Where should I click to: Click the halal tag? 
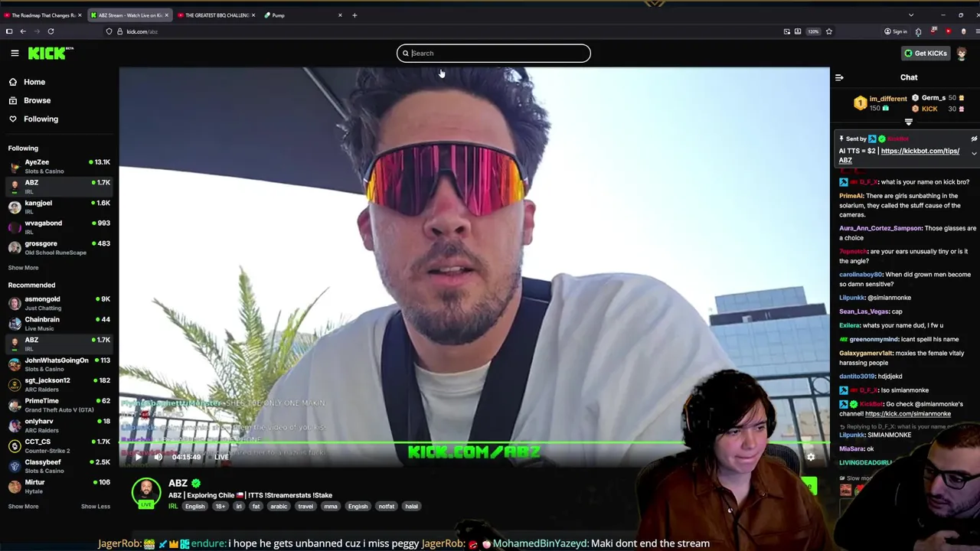coord(411,506)
